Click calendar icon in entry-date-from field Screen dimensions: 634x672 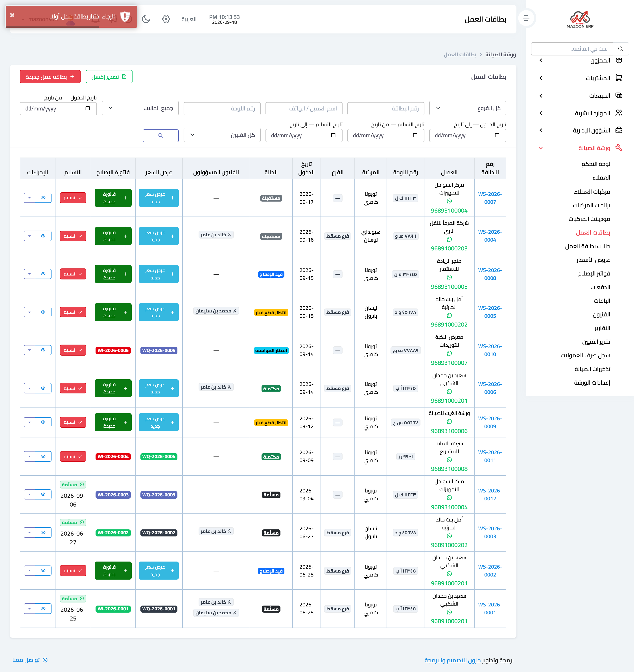(x=88, y=108)
